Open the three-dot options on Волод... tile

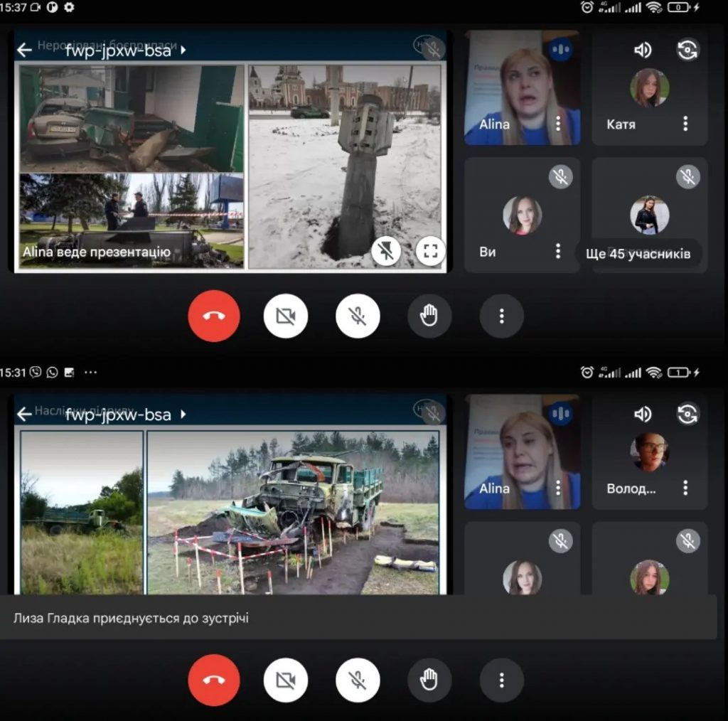(x=685, y=488)
